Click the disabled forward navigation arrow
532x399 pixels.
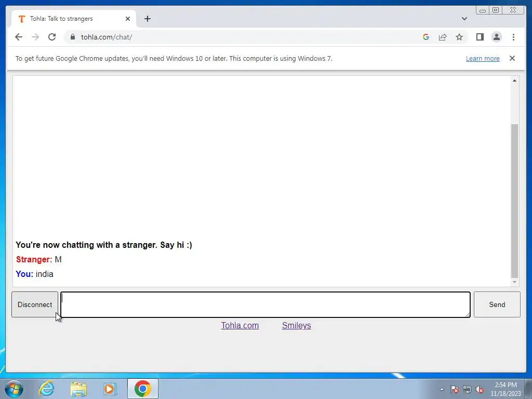point(35,37)
